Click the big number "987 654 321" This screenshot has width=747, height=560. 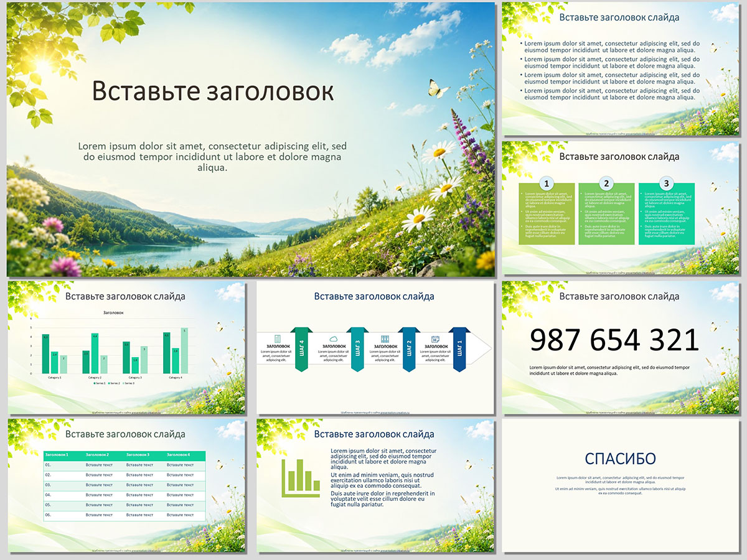614,340
